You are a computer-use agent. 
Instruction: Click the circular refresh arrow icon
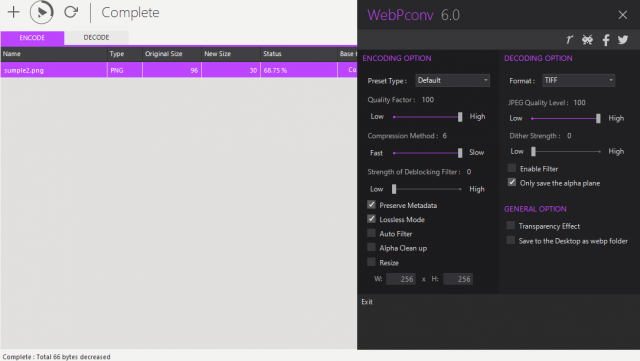71,12
